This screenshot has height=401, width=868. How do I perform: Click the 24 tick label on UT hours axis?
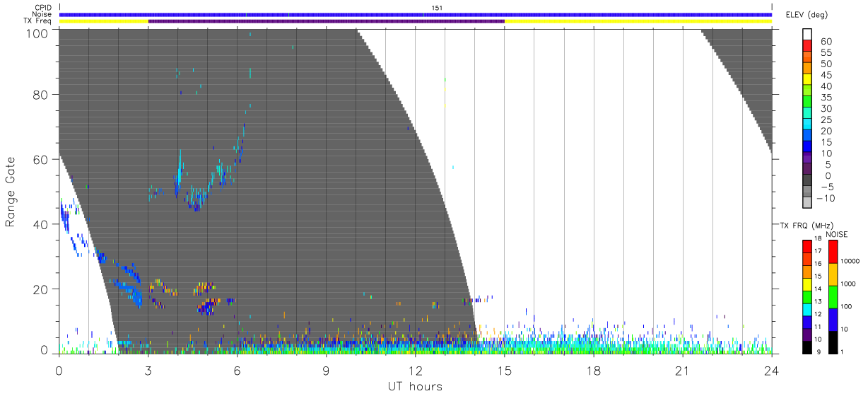(772, 370)
